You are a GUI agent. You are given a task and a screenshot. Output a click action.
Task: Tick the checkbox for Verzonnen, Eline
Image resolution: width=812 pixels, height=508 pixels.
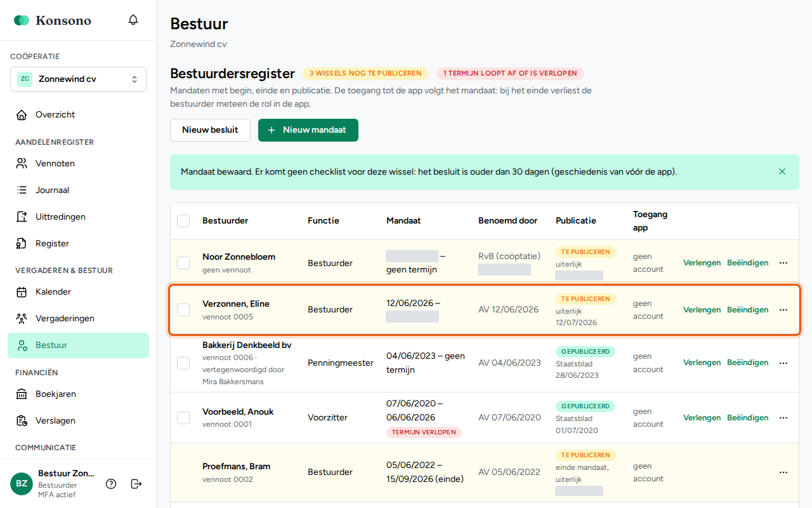pos(183,310)
